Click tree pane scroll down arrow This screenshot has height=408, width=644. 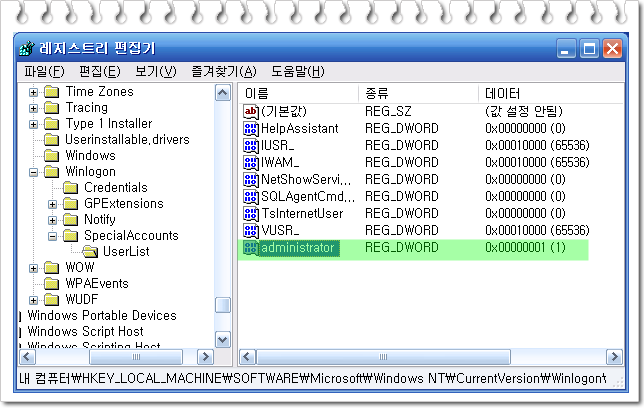point(223,340)
